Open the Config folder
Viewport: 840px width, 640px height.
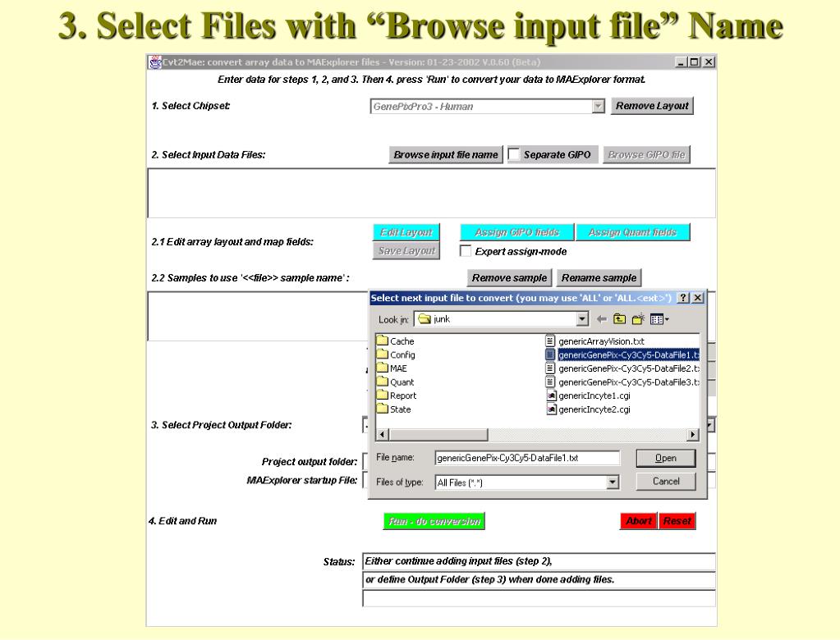(x=395, y=354)
